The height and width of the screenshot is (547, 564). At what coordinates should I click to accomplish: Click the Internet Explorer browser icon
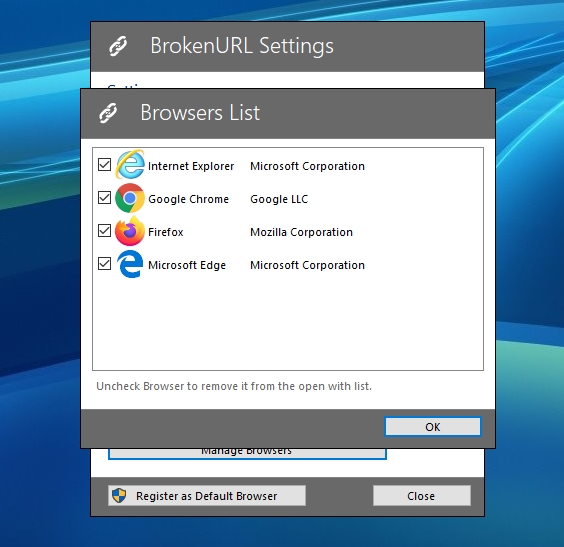pyautogui.click(x=130, y=165)
